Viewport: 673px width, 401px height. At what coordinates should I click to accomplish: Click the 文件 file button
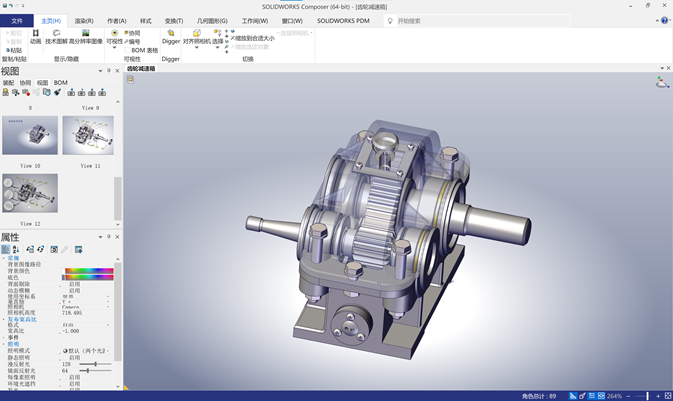pyautogui.click(x=16, y=20)
